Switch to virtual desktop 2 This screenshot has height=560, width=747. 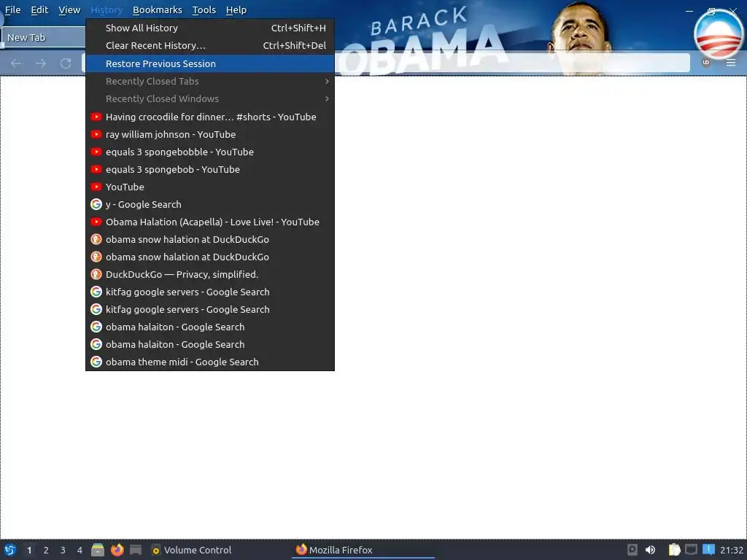(46, 550)
